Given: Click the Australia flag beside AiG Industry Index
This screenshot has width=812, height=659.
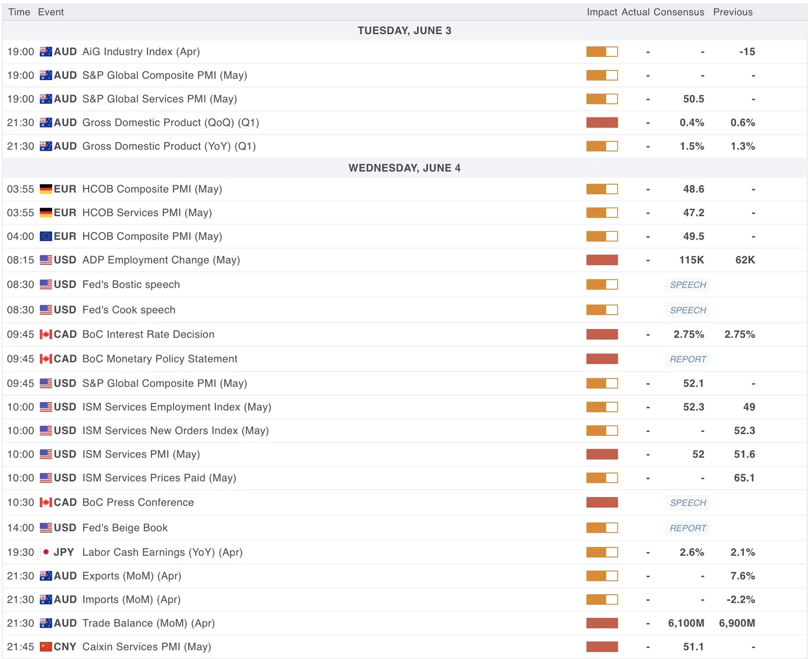Looking at the screenshot, I should point(46,52).
